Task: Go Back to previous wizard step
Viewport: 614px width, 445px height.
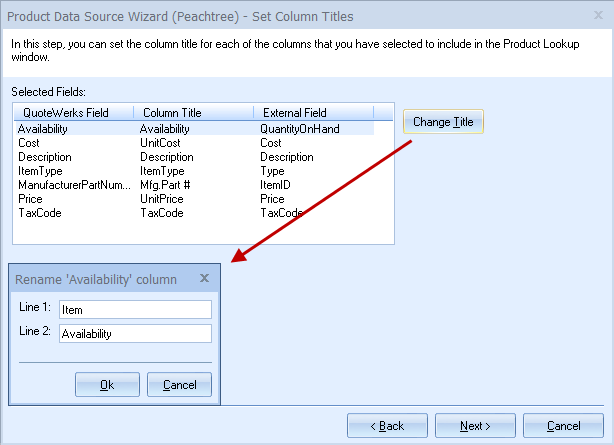Action: click(x=387, y=425)
